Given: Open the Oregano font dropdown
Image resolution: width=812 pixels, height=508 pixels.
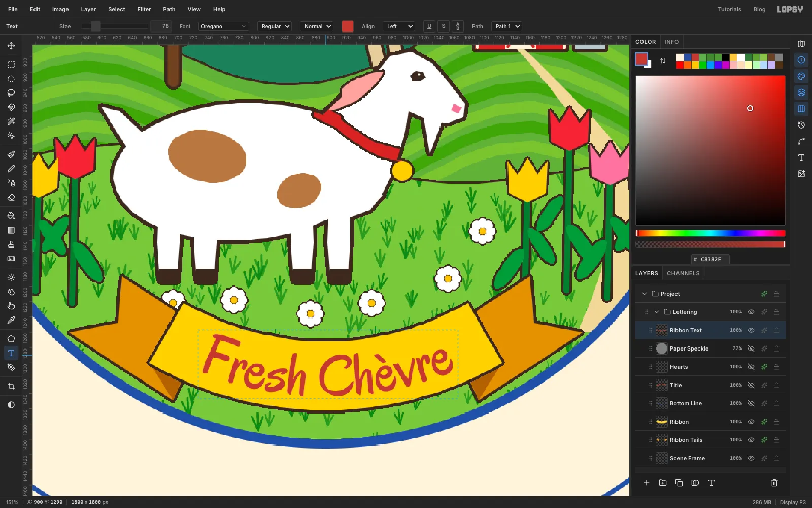Looking at the screenshot, I should pyautogui.click(x=223, y=26).
